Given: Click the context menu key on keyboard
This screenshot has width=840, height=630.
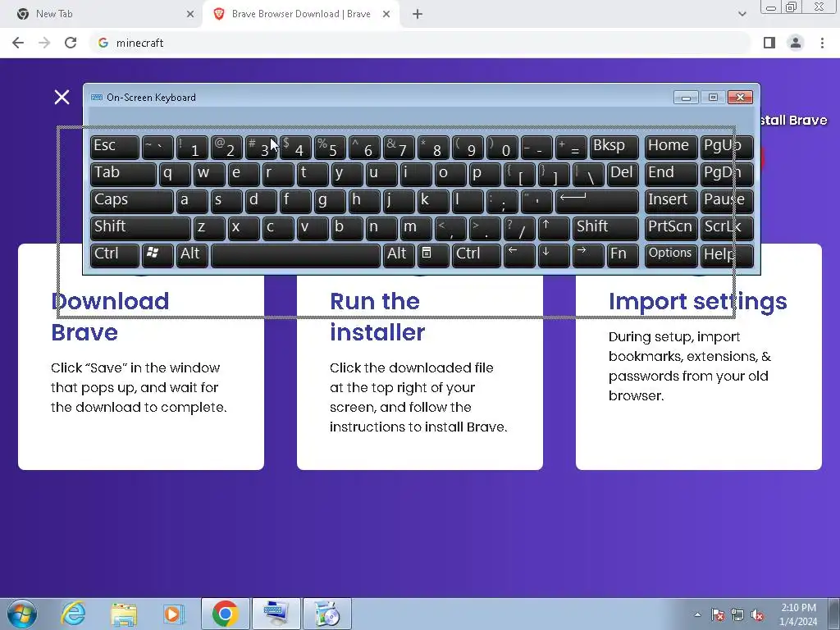Looking at the screenshot, I should click(x=433, y=254).
